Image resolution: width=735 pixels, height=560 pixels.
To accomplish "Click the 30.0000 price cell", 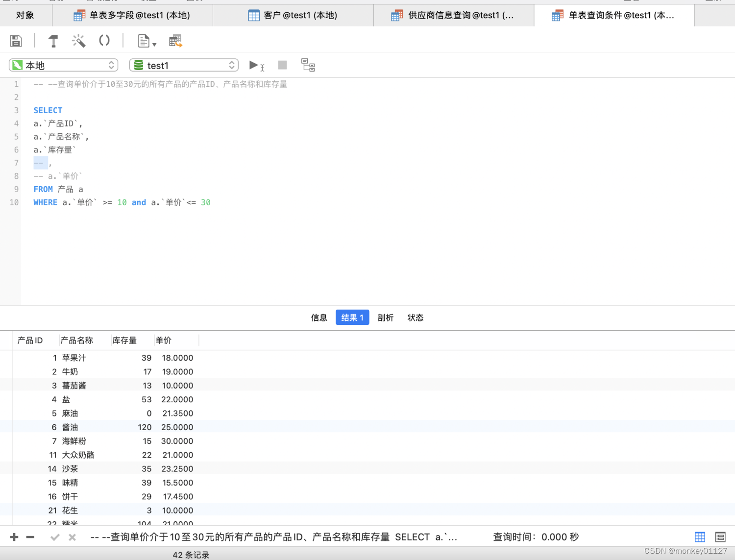I will click(176, 441).
